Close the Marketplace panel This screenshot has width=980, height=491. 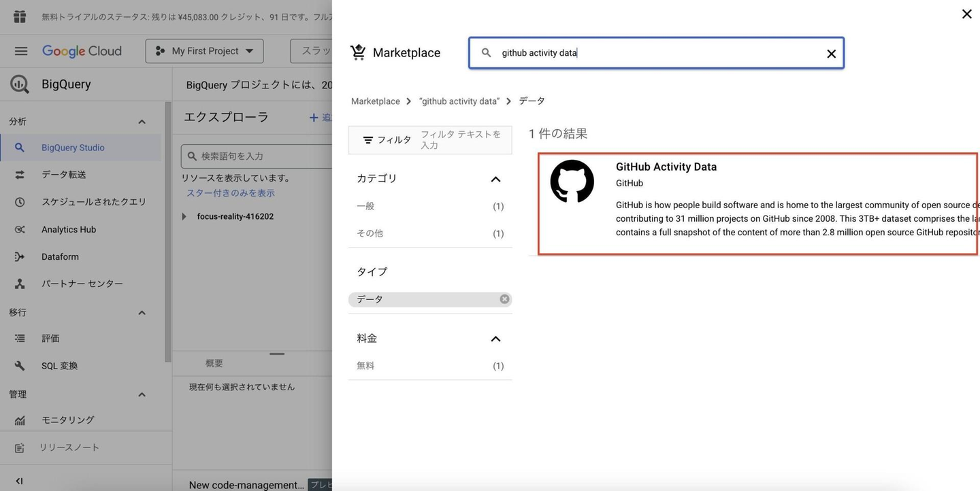pos(966,14)
